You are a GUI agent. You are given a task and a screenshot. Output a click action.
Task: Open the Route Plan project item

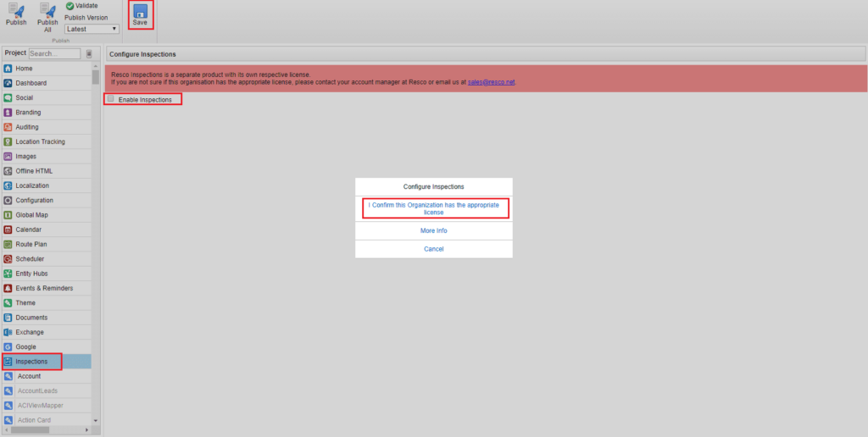(31, 244)
